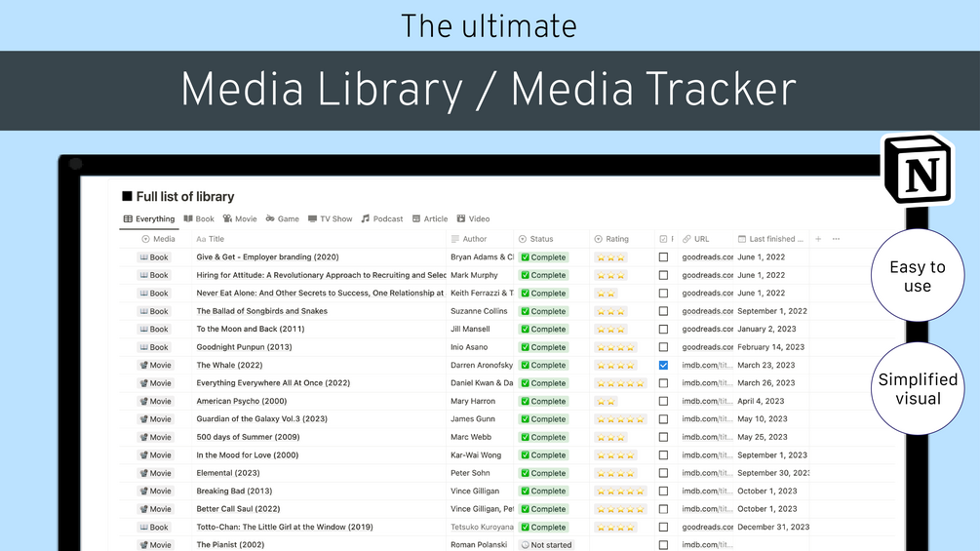Tick the checkbox in the American Psycho row

(x=663, y=401)
